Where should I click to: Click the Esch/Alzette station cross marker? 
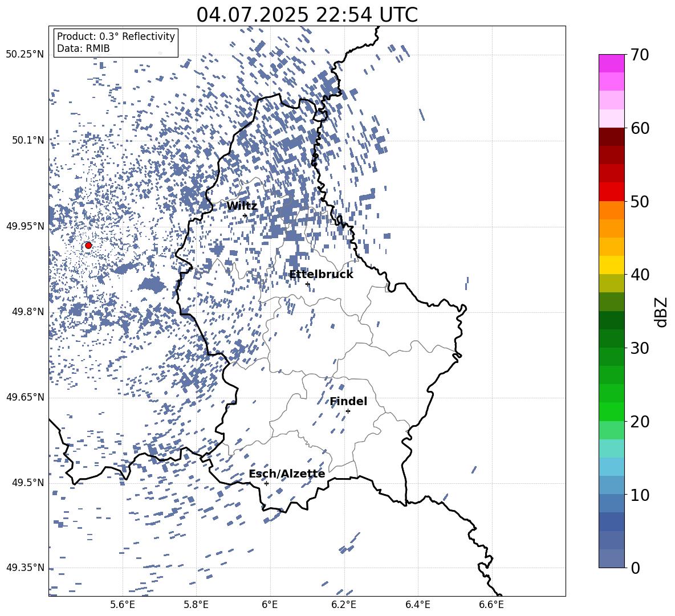click(266, 483)
